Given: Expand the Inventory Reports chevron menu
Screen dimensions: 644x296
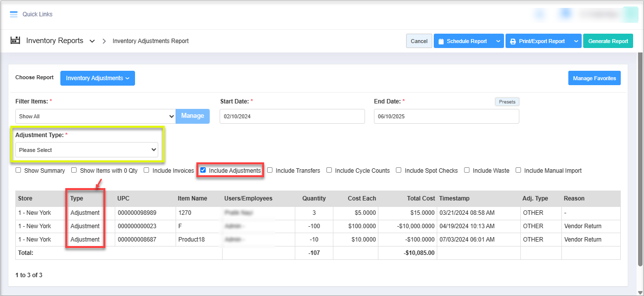Looking at the screenshot, I should pos(92,41).
